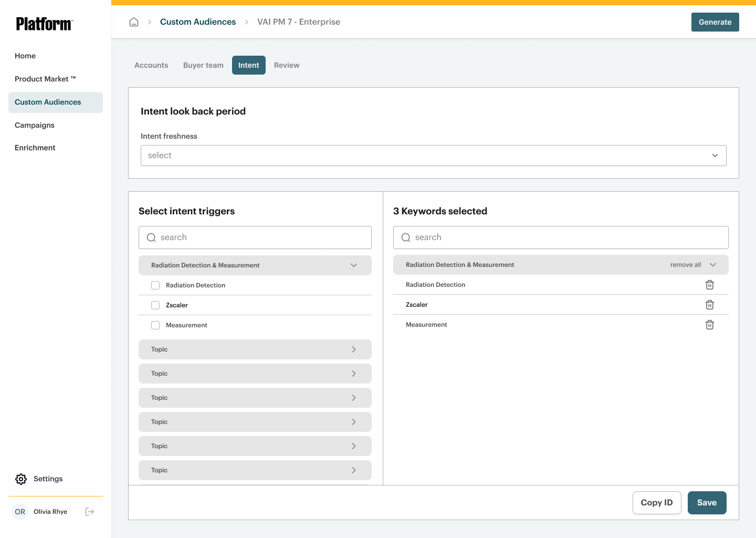
Task: Remove Zscaler keyword using trash icon
Action: (x=709, y=305)
